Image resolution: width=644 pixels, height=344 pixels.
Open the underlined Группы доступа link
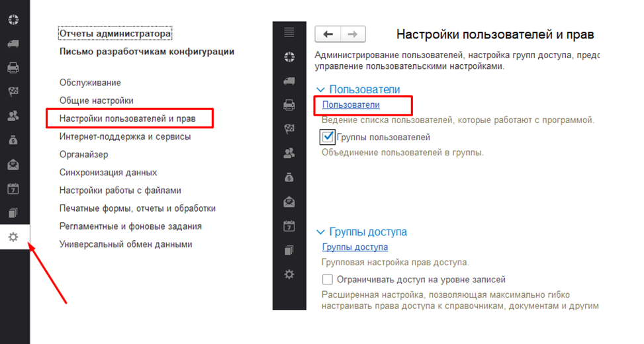[x=355, y=247]
